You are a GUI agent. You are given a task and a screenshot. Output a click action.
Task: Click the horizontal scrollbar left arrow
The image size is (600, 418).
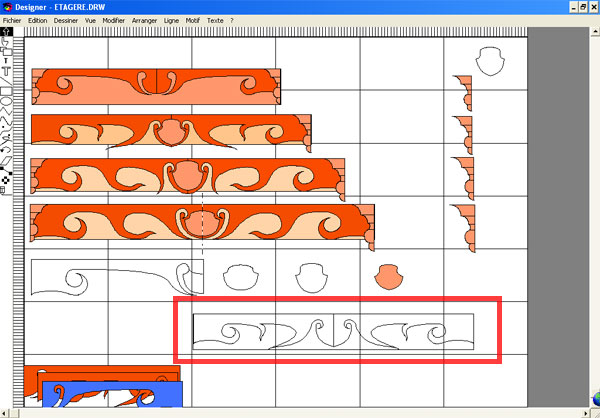pos(5,414)
